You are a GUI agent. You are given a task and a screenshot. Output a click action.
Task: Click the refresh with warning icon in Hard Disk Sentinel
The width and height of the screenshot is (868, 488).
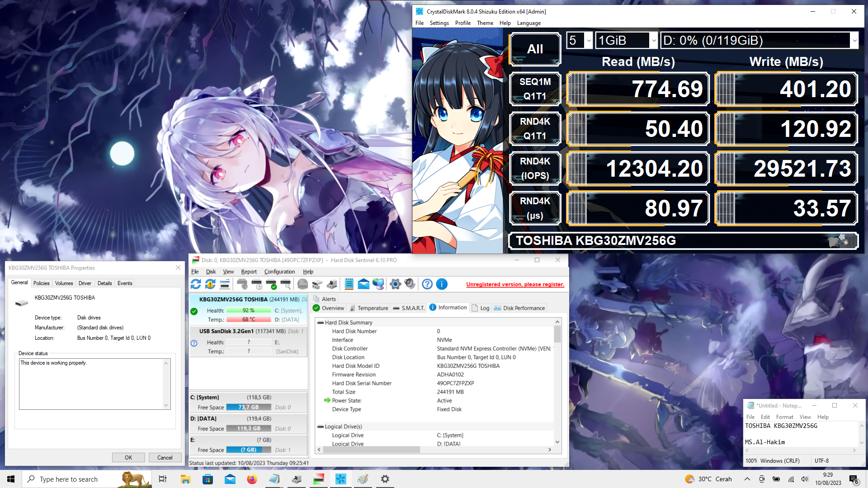point(210,284)
